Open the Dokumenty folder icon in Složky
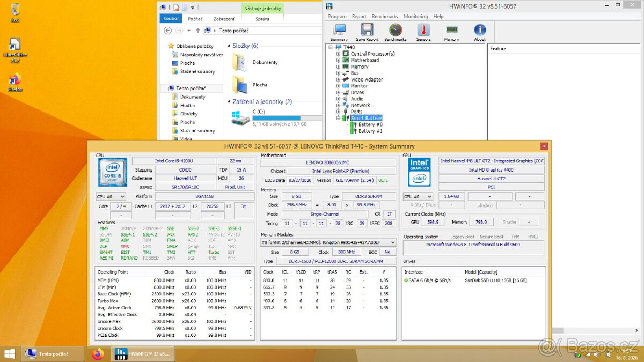The image size is (644, 362). pos(240,63)
